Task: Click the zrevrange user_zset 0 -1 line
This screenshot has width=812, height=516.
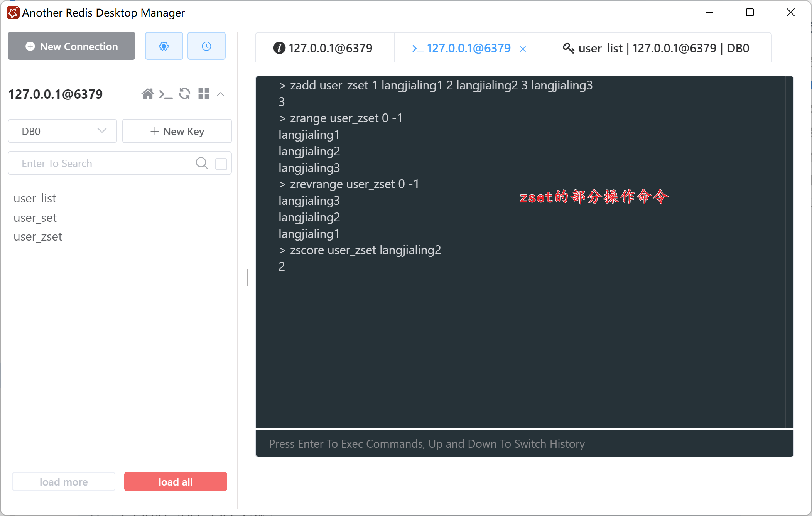Action: [x=349, y=184]
